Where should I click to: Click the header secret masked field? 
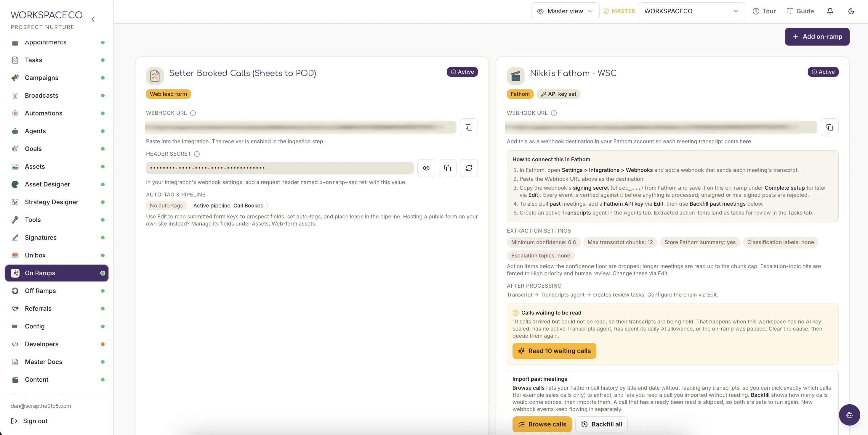tap(280, 168)
